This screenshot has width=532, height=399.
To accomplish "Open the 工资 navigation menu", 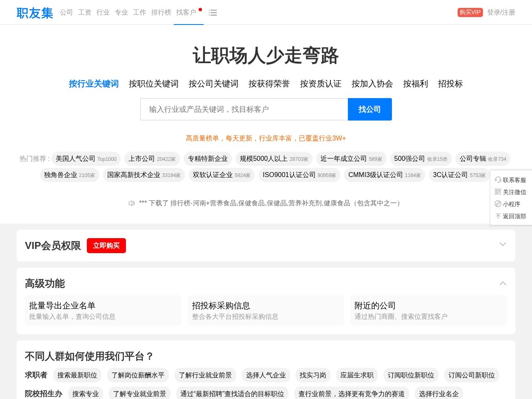I will click(85, 12).
